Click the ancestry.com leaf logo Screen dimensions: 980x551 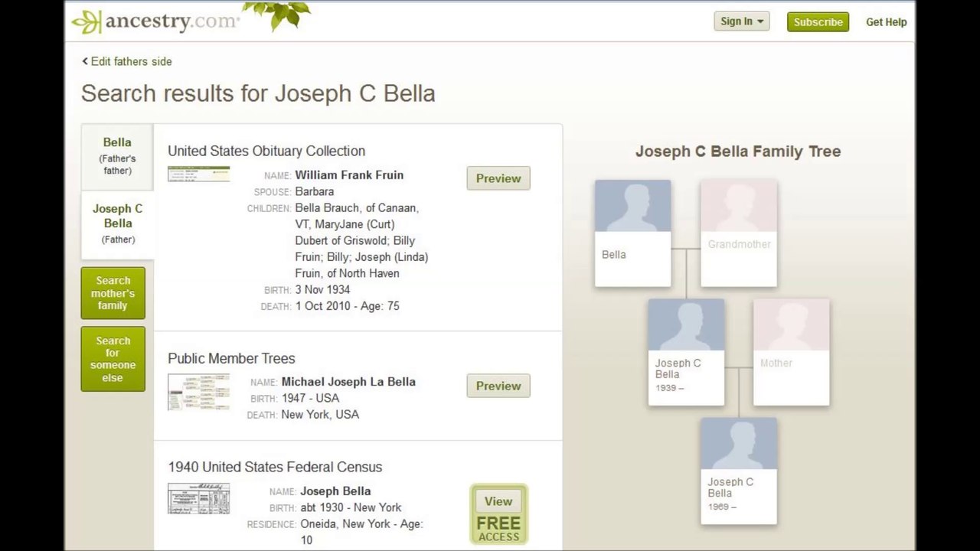[x=155, y=21]
